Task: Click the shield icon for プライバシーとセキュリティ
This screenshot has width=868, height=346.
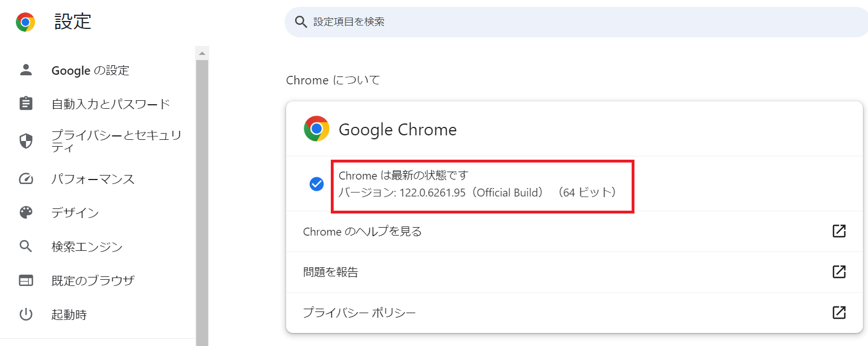Action: click(x=26, y=142)
